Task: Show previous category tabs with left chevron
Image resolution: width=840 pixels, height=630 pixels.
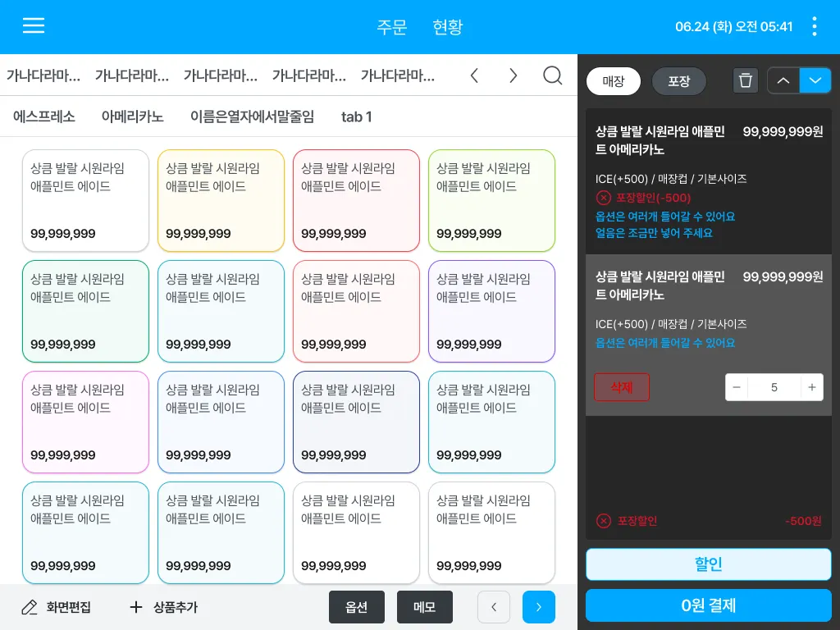Action: tap(474, 75)
